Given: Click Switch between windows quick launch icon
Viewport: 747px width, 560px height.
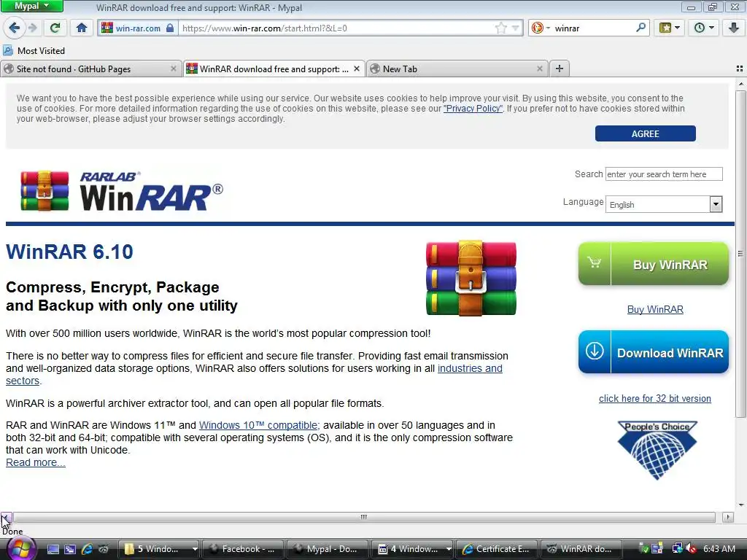Looking at the screenshot, I should coord(69,549).
